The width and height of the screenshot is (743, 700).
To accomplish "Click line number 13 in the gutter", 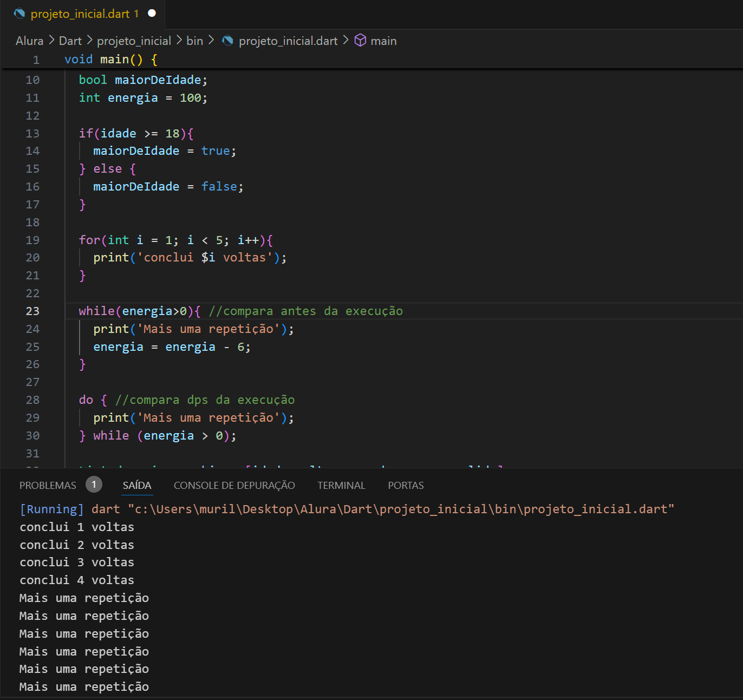I will point(32,134).
